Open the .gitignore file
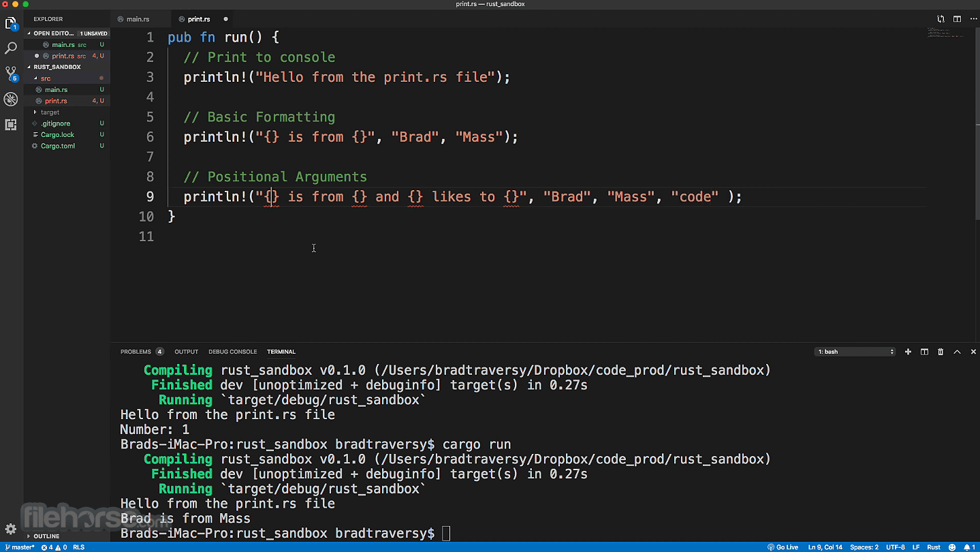Screen dimensions: 980x552 tap(67, 123)
